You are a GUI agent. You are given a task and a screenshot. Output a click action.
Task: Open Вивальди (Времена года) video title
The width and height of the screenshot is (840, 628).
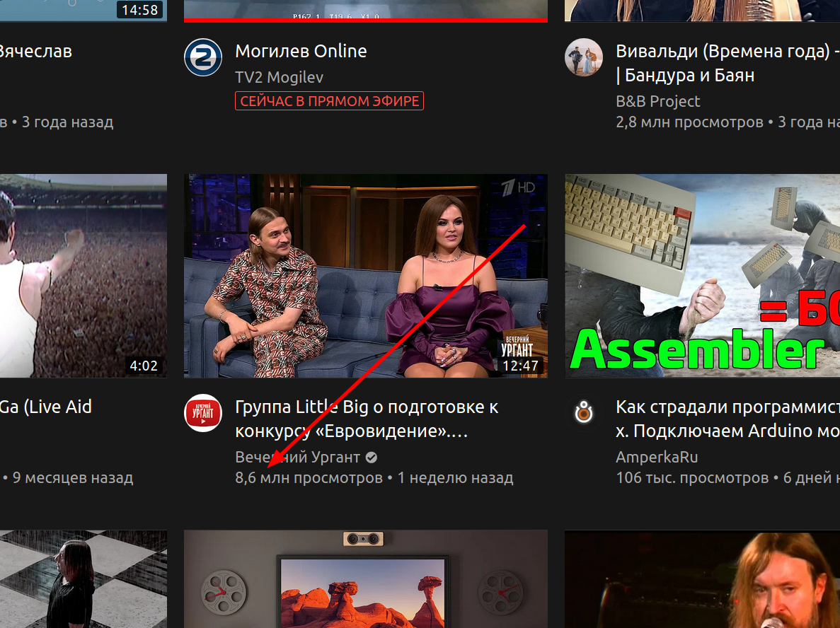(x=727, y=63)
